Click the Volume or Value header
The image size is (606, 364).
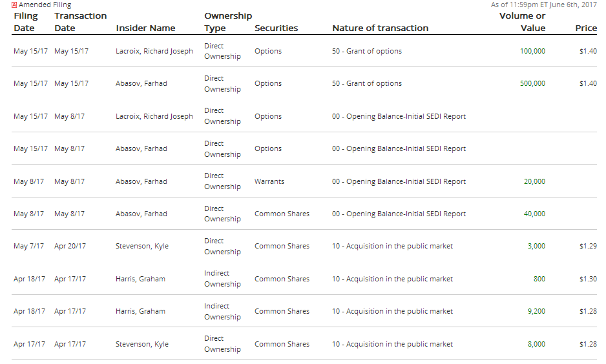[522, 22]
